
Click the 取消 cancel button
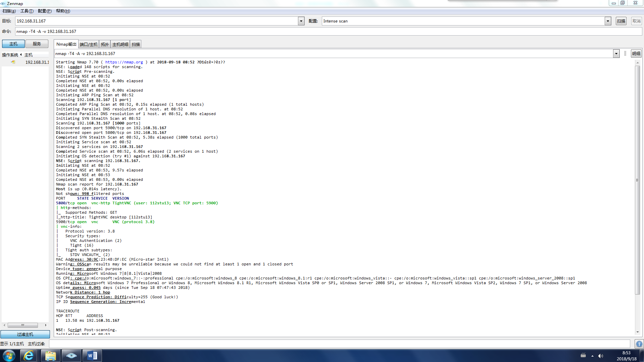click(x=637, y=21)
